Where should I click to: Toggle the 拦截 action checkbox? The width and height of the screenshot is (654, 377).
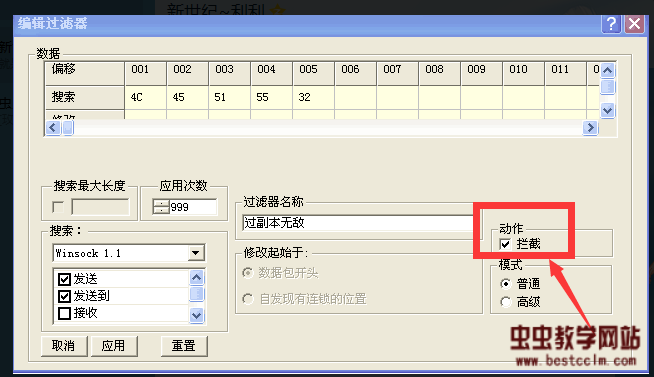505,244
